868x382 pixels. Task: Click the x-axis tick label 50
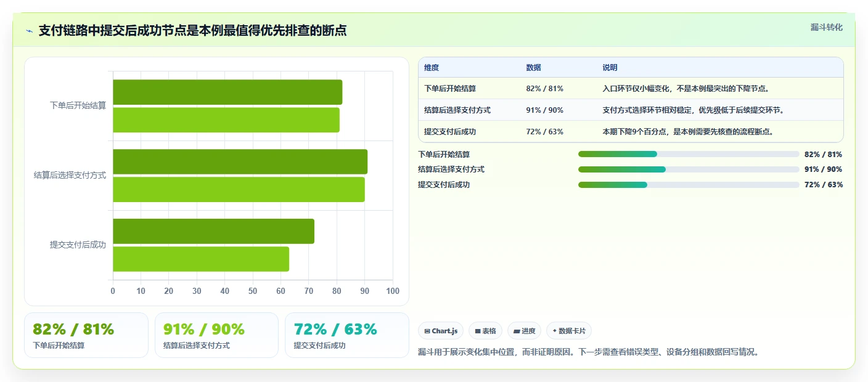pos(253,291)
